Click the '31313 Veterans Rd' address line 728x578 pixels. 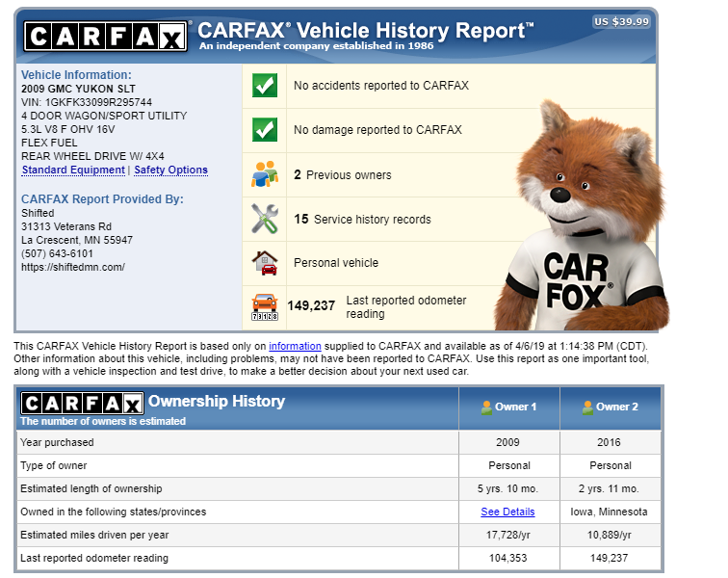[66, 226]
